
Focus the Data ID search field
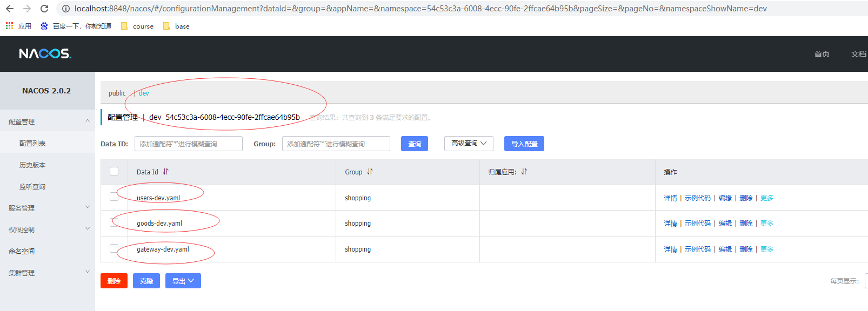189,144
